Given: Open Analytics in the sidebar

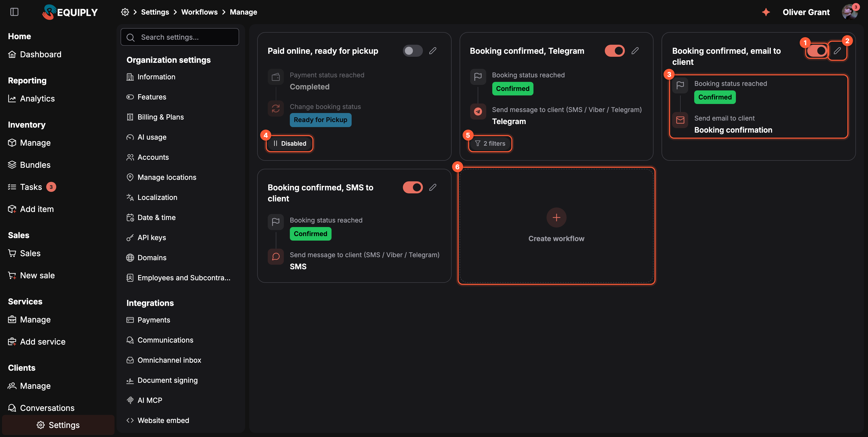Looking at the screenshot, I should [31, 98].
